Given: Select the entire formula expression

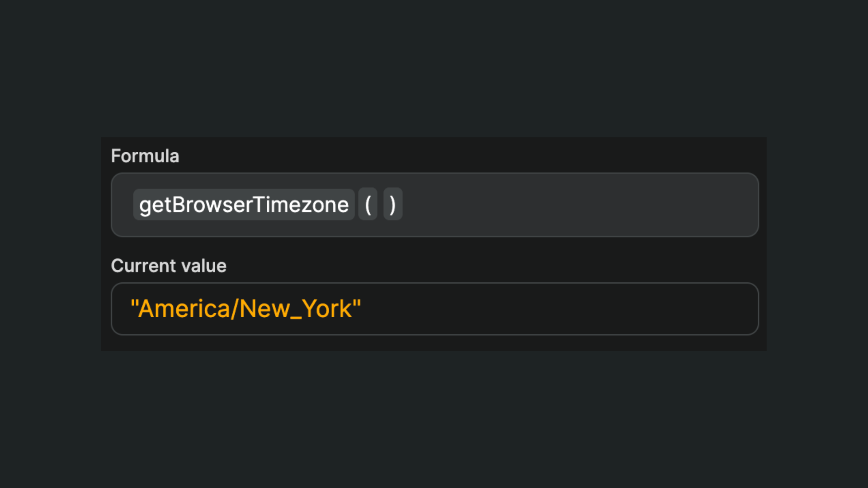Looking at the screenshot, I should 267,204.
